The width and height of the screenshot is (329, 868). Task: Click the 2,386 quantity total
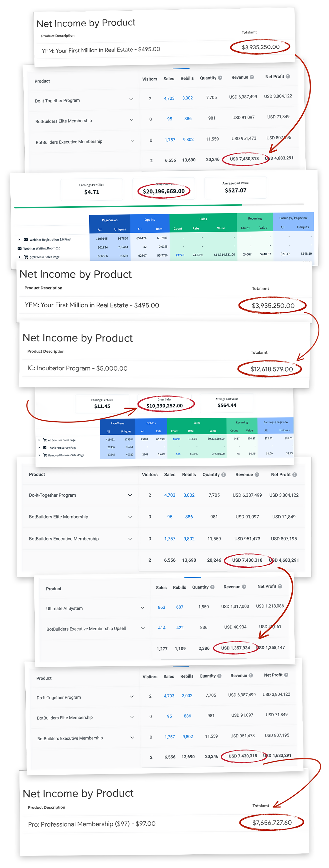click(204, 648)
